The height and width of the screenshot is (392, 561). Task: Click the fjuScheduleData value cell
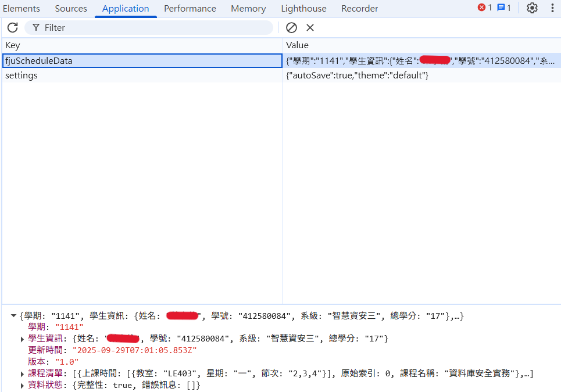tap(422, 61)
